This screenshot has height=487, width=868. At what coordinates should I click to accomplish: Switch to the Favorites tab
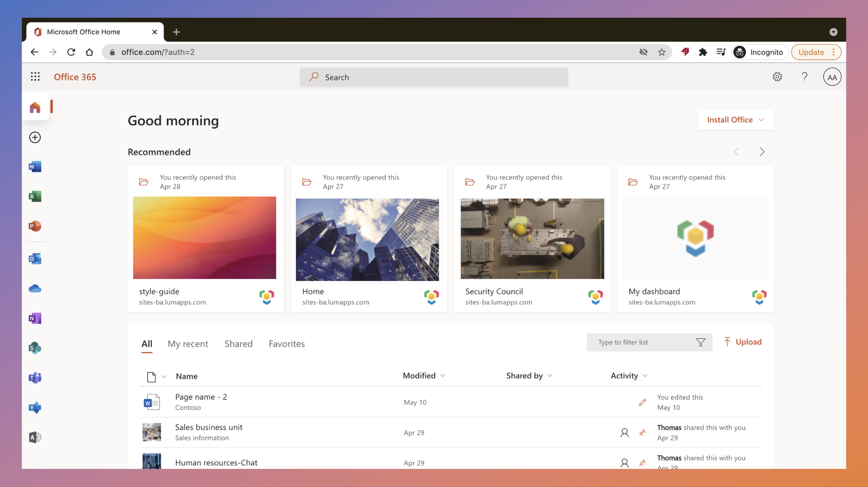[x=287, y=344]
